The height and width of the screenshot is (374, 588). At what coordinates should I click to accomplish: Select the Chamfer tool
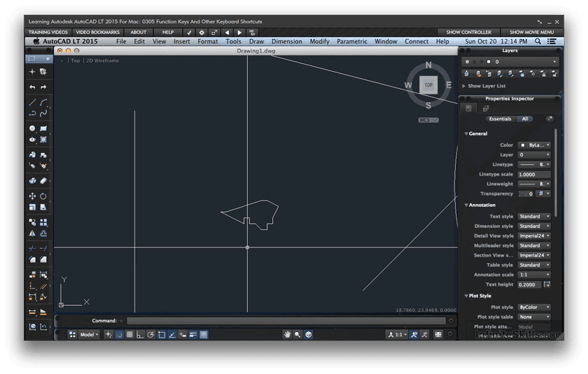(43, 260)
